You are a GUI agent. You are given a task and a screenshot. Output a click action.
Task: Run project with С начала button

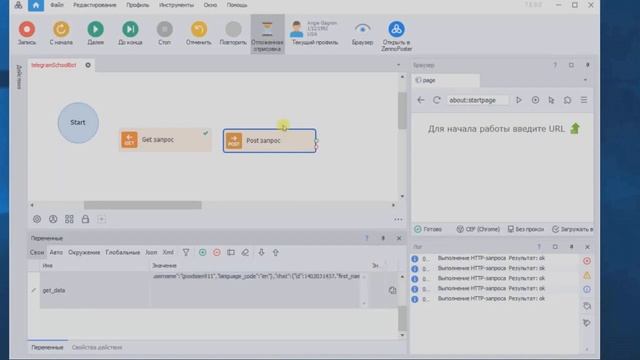tap(61, 33)
